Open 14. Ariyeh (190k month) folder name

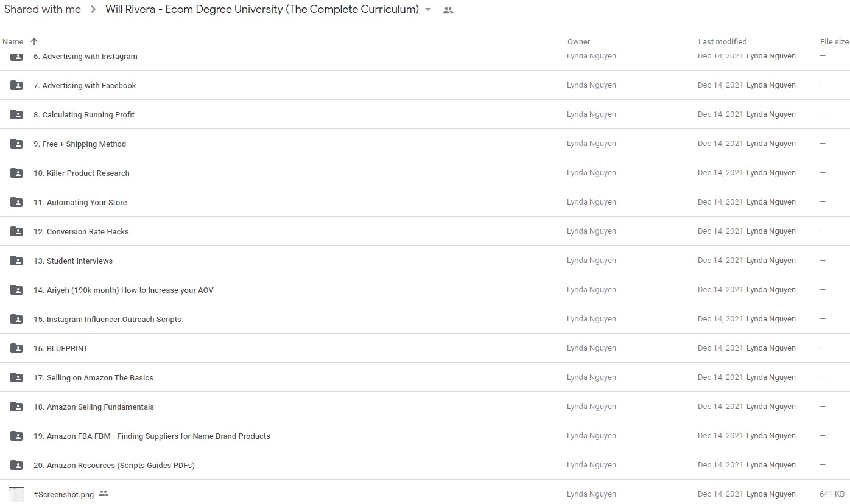click(x=124, y=290)
